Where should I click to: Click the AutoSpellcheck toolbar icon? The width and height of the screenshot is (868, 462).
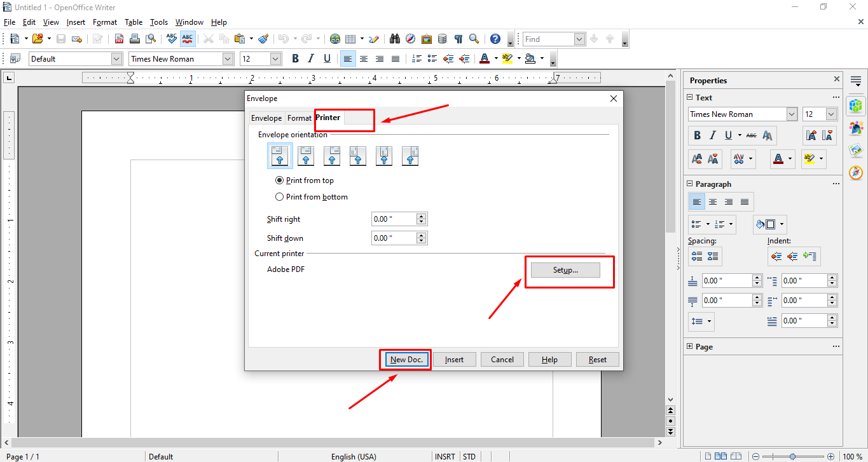[187, 39]
